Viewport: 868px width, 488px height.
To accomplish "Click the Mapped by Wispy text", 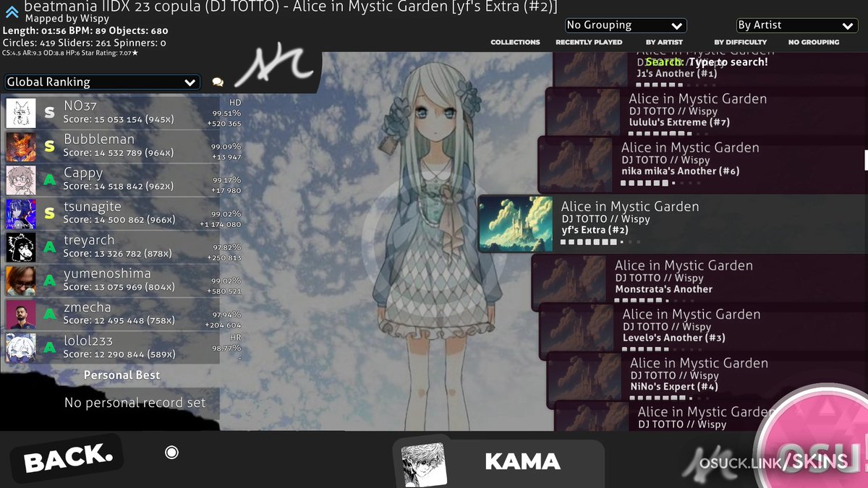I will [67, 19].
